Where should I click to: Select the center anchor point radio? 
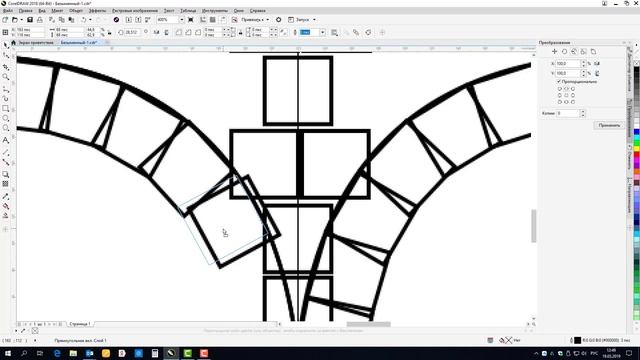[x=566, y=95]
